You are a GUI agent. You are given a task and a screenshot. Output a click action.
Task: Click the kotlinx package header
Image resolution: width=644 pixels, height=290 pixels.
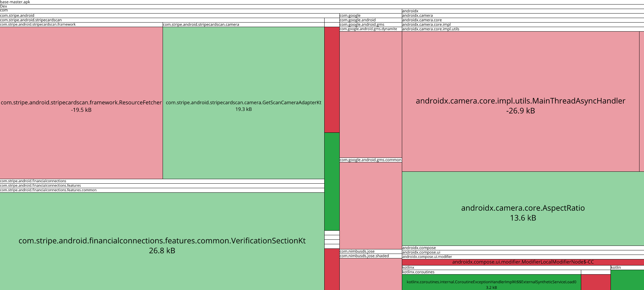(506, 267)
